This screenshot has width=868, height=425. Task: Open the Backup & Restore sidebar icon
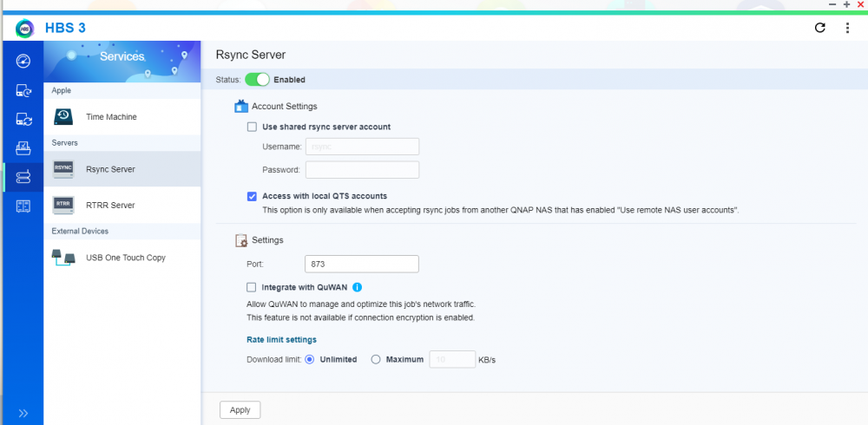[23, 90]
